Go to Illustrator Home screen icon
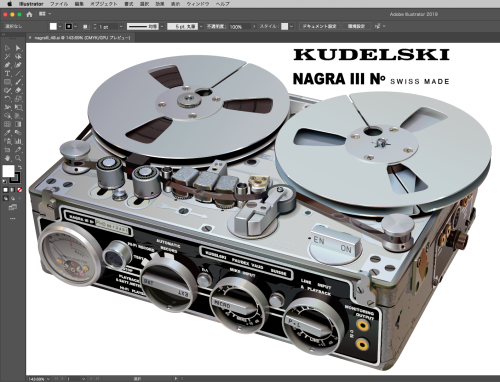The image size is (500, 382). point(29,14)
